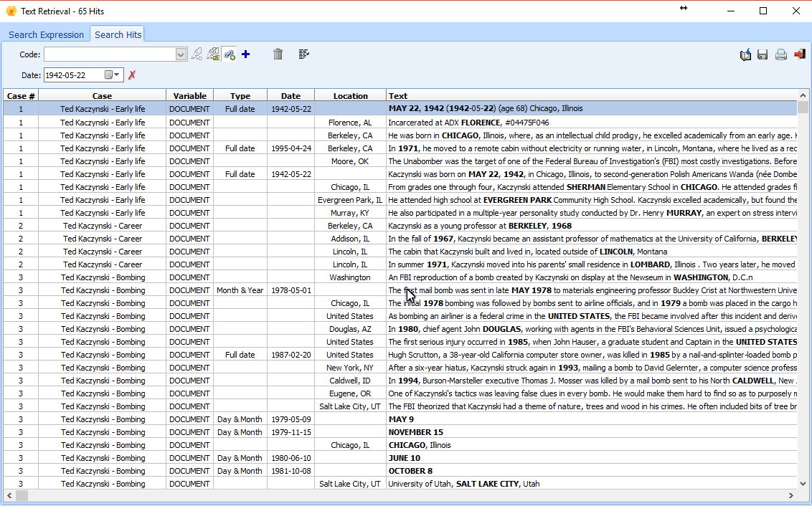
Task: Clear the date using the red X
Action: tap(132, 75)
